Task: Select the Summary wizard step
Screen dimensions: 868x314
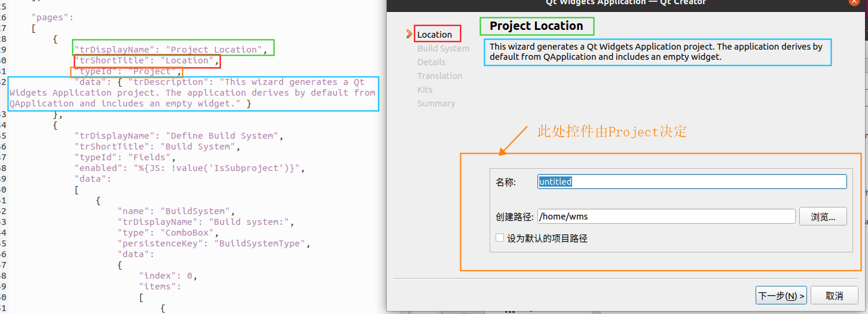Action: coord(436,103)
